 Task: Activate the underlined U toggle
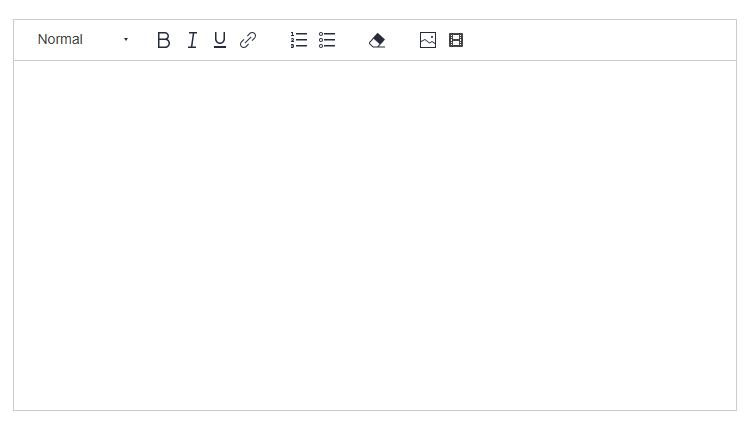220,40
